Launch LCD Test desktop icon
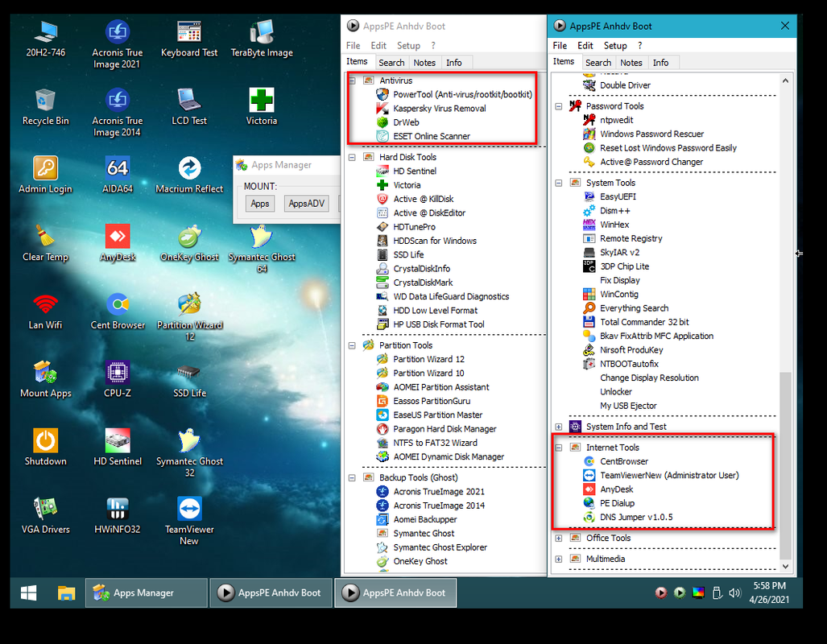The image size is (827, 644). pos(188,107)
